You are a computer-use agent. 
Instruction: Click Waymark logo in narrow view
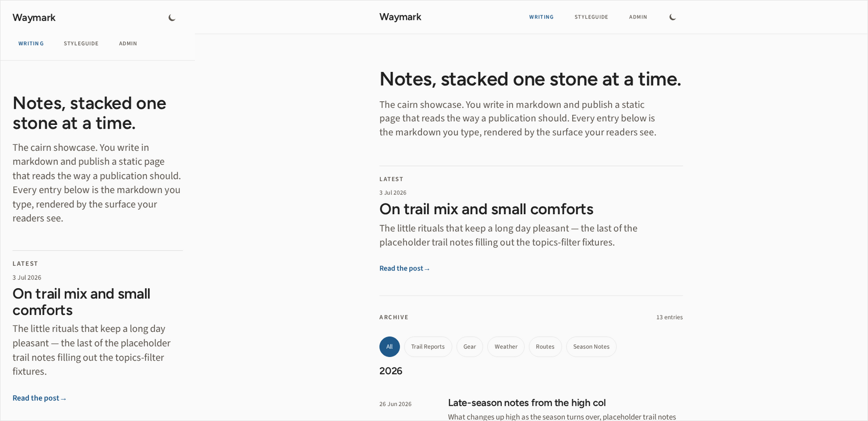point(34,18)
